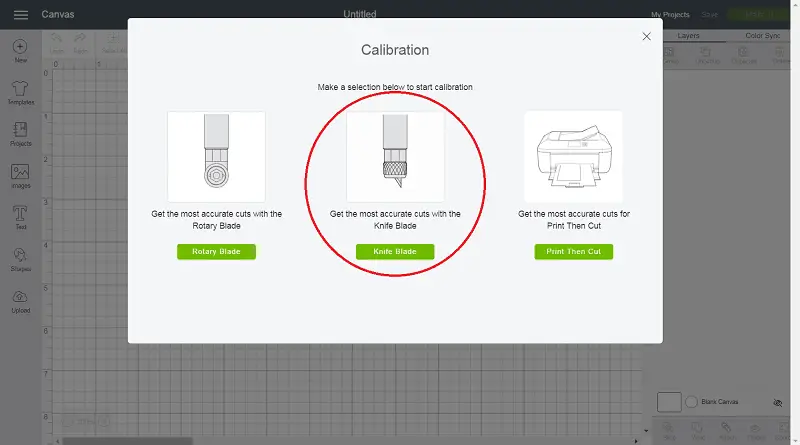Image resolution: width=800 pixels, height=445 pixels.
Task: Close the Calibration dialog
Action: [x=646, y=36]
